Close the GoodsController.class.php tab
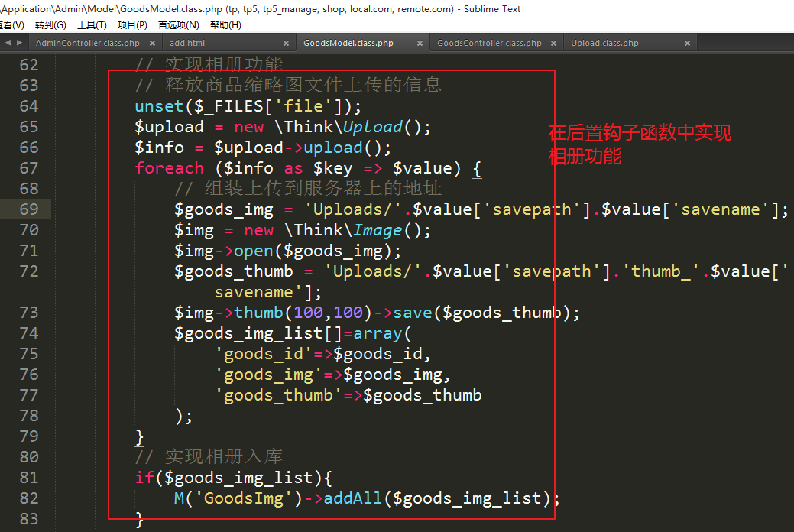 tap(554, 44)
